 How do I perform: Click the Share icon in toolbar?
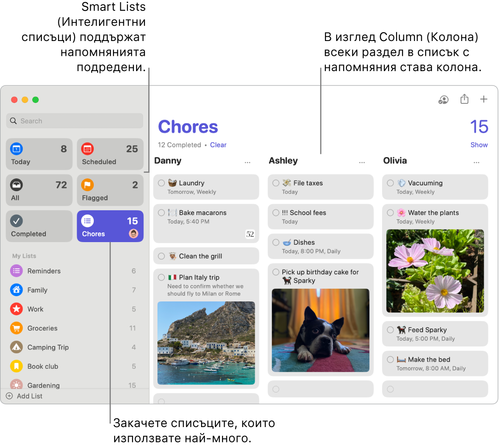point(464,99)
